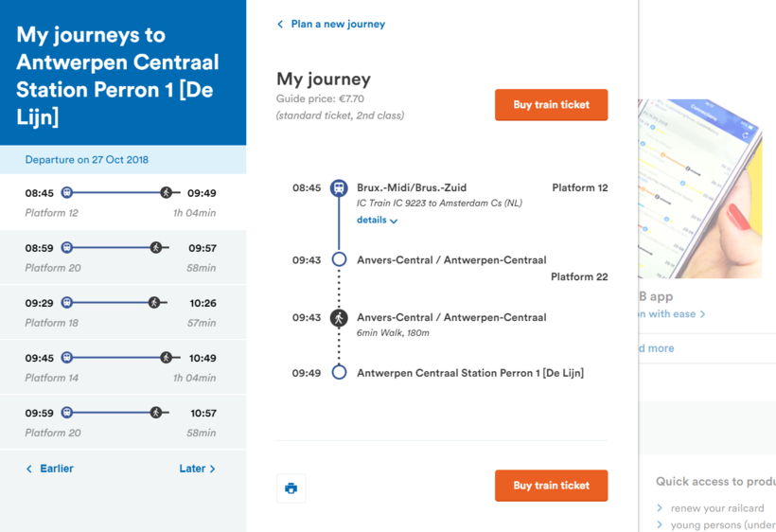This screenshot has height=532, width=776.
Task: Click train icon at Brux.-Midi 08:45 stop
Action: point(339,188)
